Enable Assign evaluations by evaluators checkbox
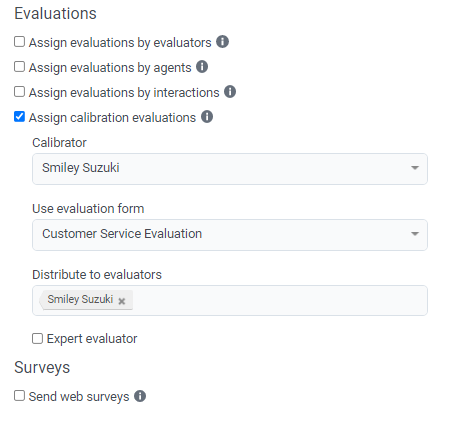 [19, 42]
